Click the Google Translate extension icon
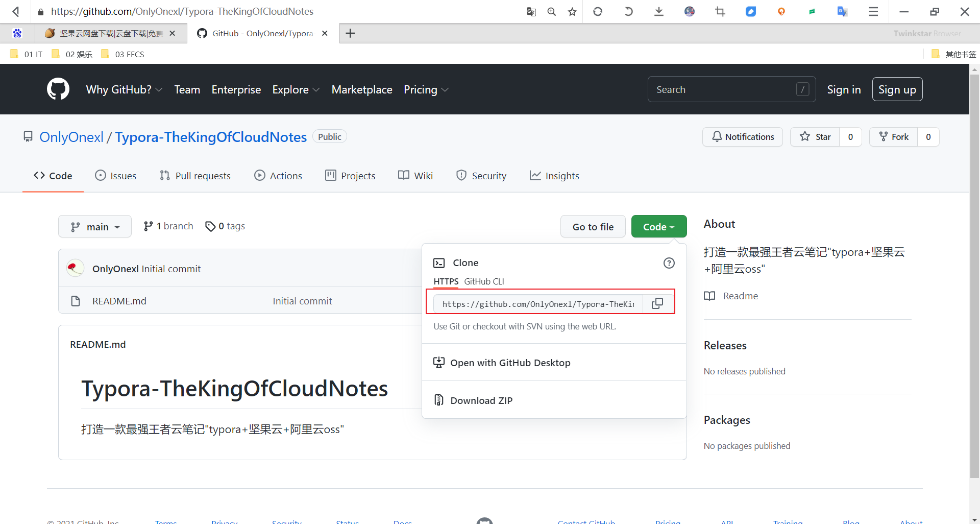 pyautogui.click(x=843, y=11)
